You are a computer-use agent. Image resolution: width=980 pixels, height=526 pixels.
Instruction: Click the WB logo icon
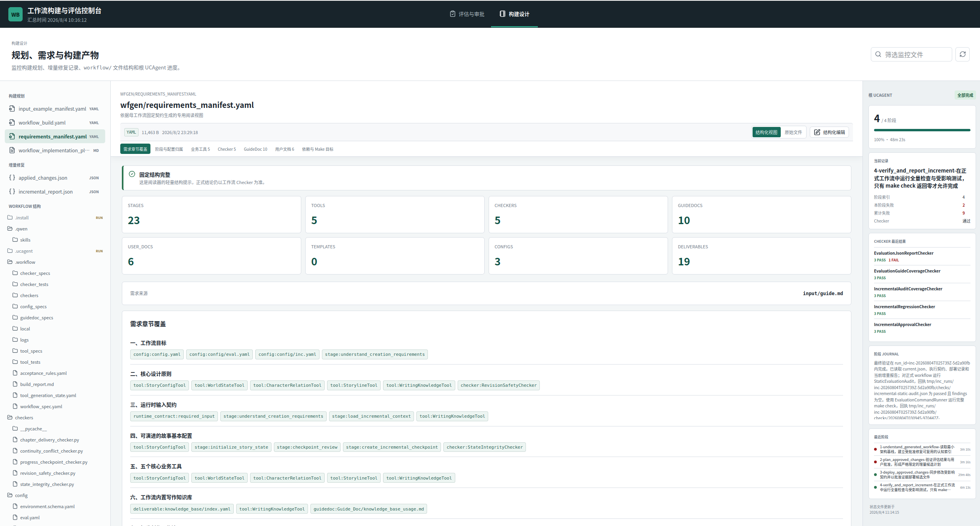point(15,14)
